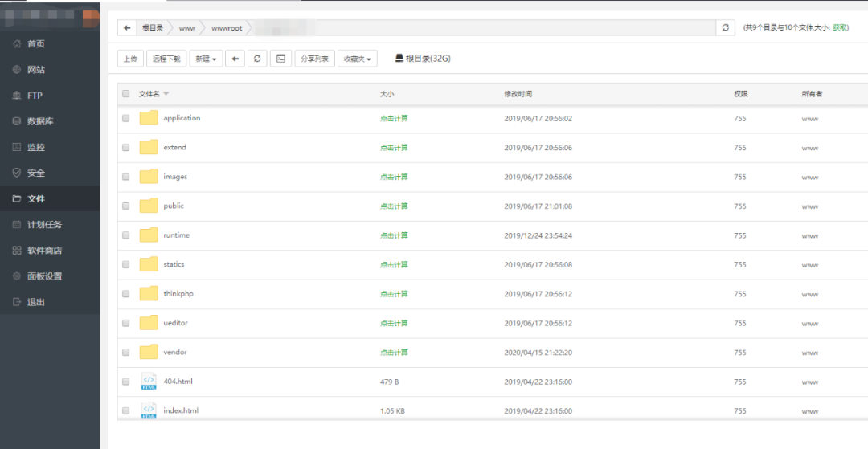Toggle the 文件名 sort arrow
The height and width of the screenshot is (449, 868).
[x=166, y=94]
